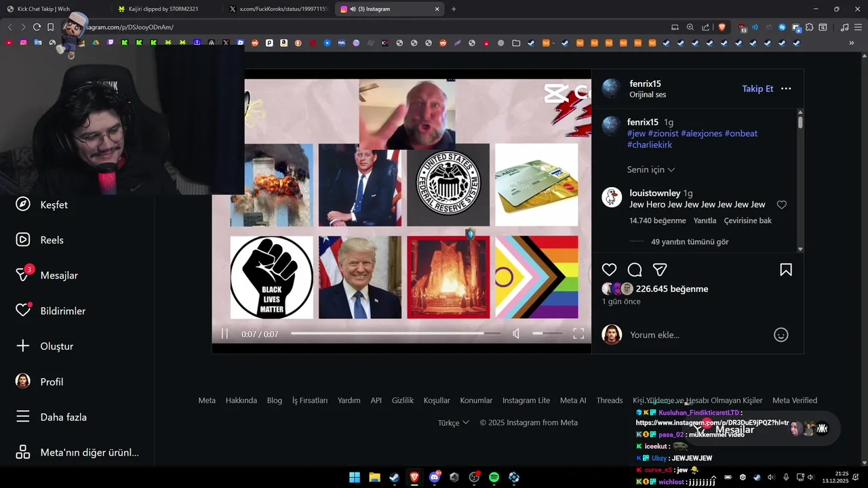Open the Meta AI footer link
The height and width of the screenshot is (488, 868).
[x=573, y=401]
